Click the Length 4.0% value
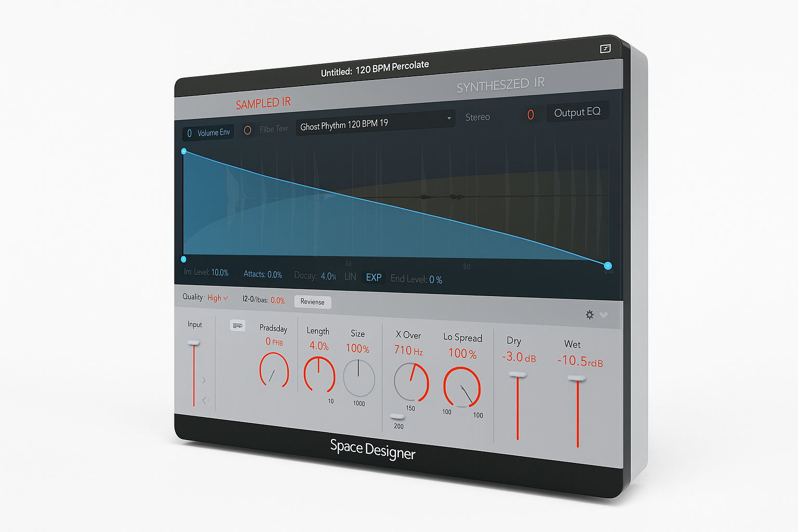Viewport: 798px width, 532px height. 319,345
